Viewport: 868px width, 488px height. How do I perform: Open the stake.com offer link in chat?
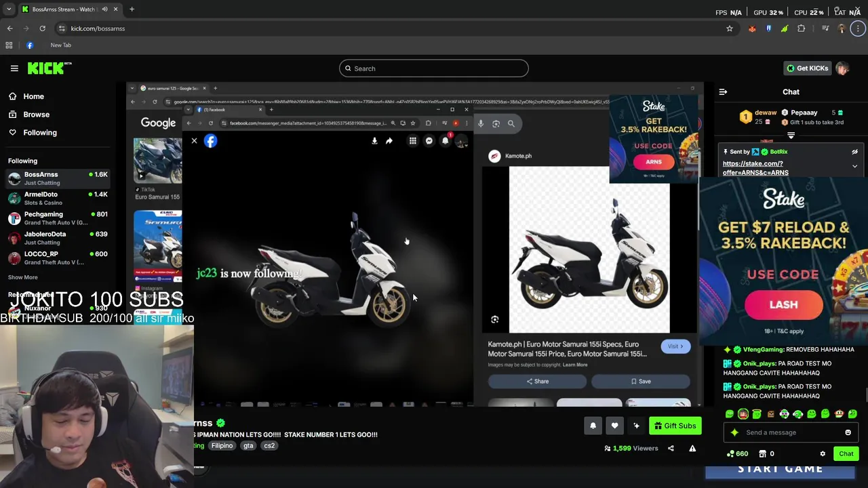755,168
